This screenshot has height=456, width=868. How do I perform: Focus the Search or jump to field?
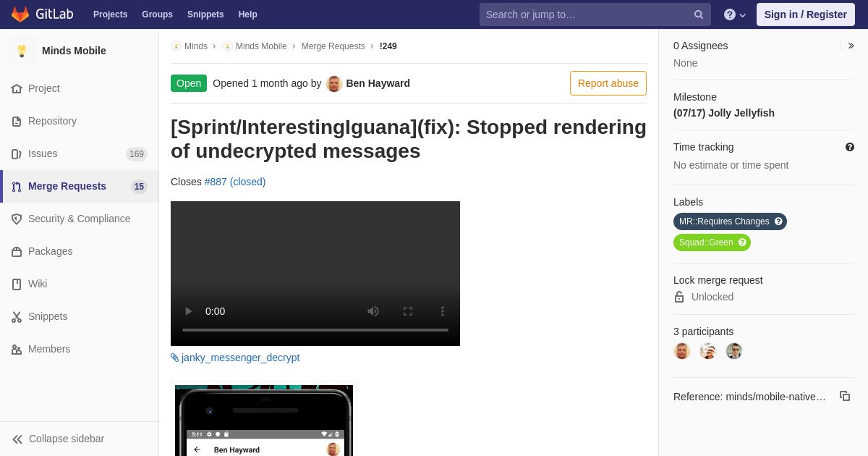coord(595,14)
